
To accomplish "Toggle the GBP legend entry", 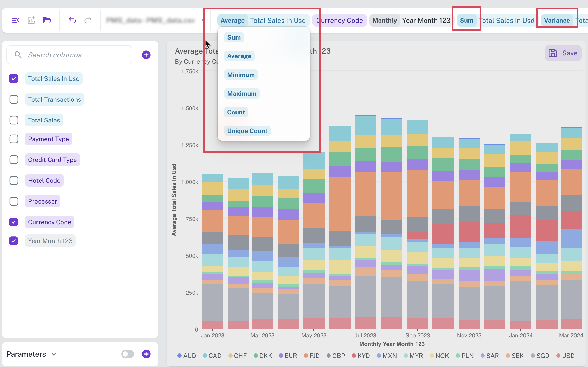I will (x=336, y=356).
